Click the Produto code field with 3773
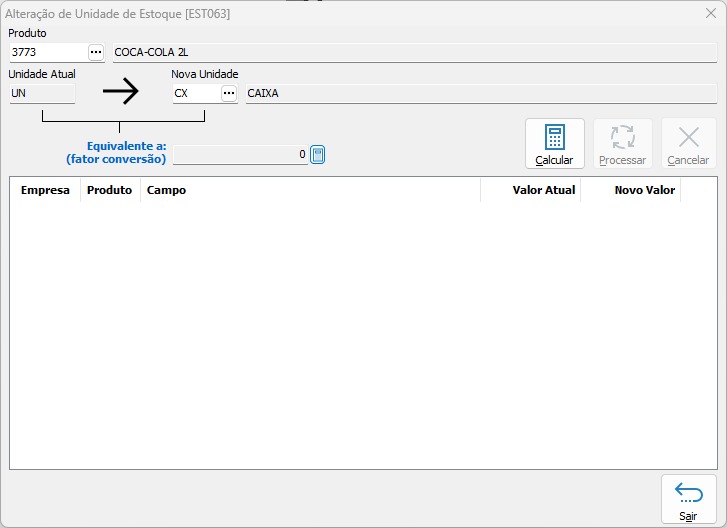Screen dimensions: 727x528 click(x=47, y=52)
